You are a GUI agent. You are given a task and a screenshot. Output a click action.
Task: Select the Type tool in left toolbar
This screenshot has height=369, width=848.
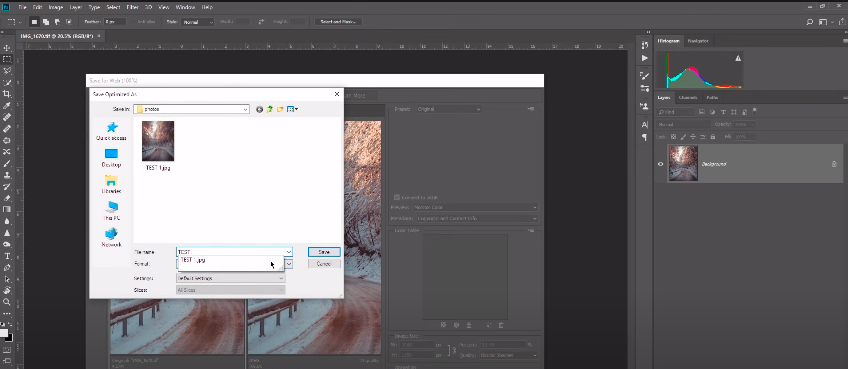pos(7,256)
